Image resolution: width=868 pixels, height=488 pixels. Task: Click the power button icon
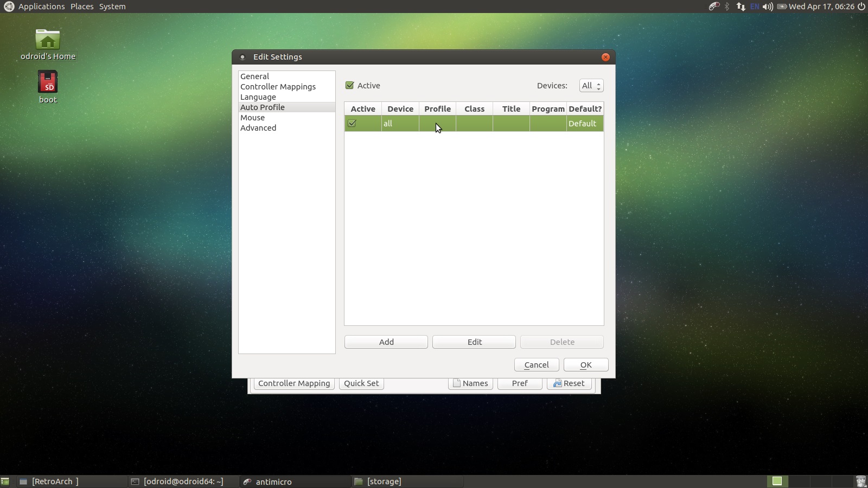click(861, 7)
